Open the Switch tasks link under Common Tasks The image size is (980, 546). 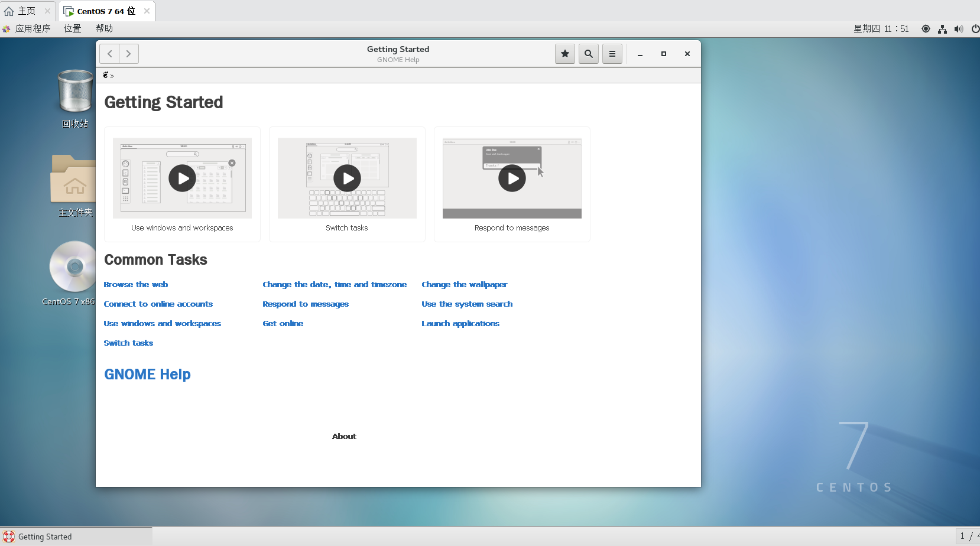pyautogui.click(x=128, y=343)
